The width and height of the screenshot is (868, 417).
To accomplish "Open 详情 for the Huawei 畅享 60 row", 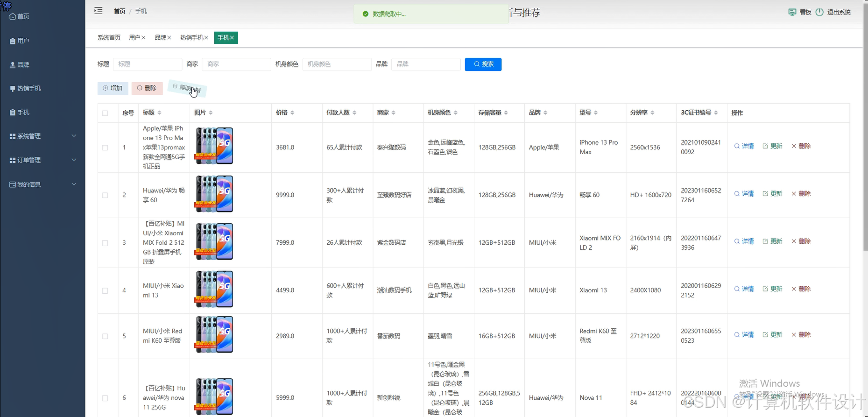I will click(744, 194).
